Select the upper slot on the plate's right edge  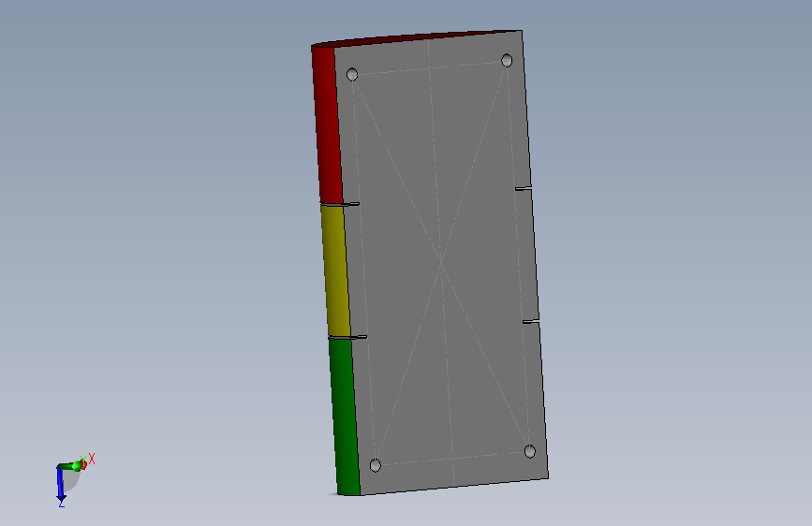tap(523, 188)
